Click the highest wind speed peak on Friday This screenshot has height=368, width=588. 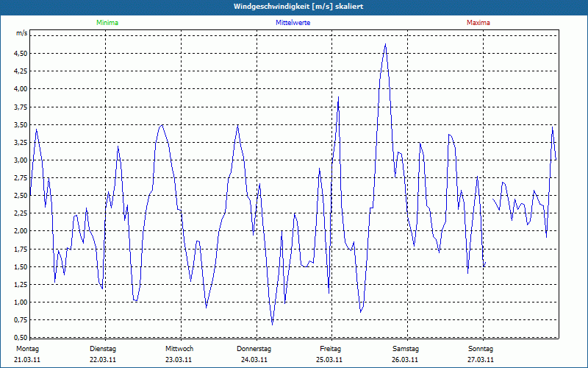pos(385,44)
